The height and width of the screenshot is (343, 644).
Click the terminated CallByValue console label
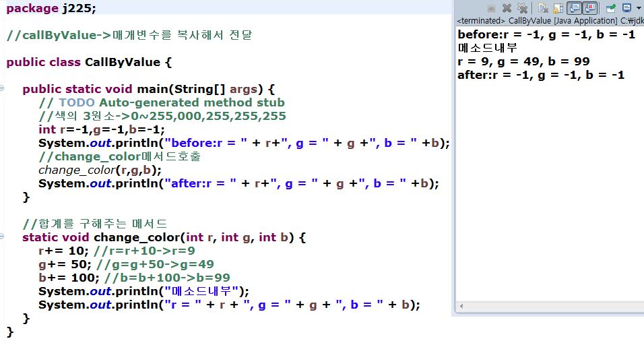pyautogui.click(x=550, y=20)
